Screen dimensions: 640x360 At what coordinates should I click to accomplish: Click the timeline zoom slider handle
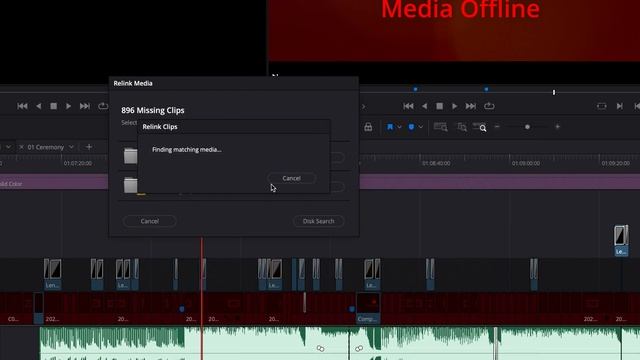point(527,127)
